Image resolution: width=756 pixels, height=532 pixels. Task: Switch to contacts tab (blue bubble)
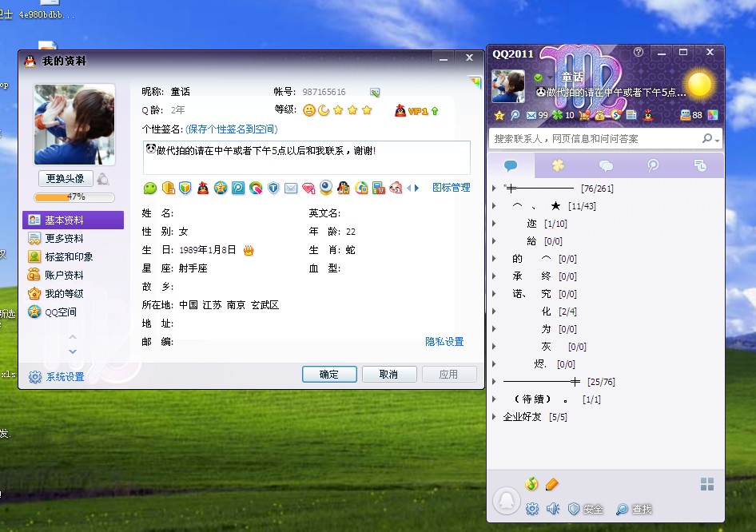[x=511, y=166]
